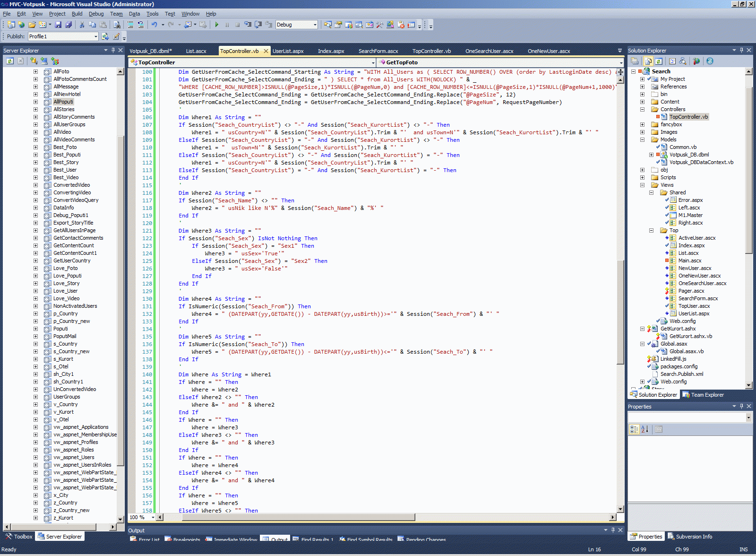This screenshot has width=756, height=556.
Task: Click the code editor horizontal scrollbar thumb
Action: click(298, 517)
